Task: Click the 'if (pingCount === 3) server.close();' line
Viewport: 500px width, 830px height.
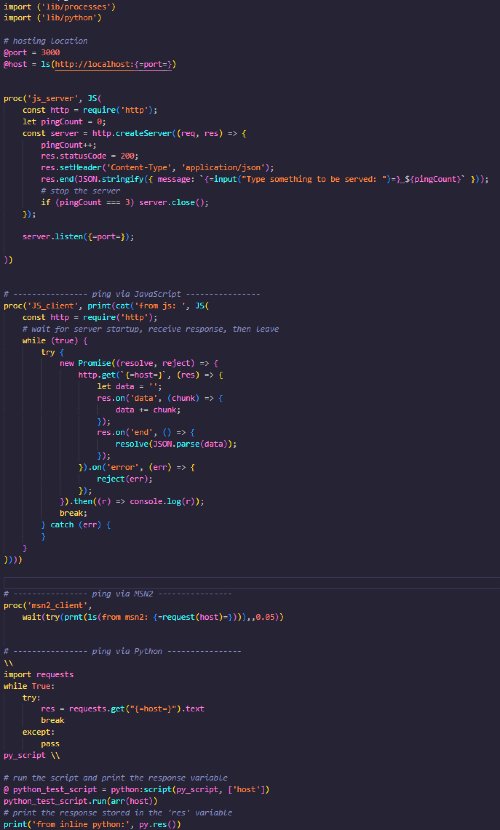Action: tap(125, 202)
